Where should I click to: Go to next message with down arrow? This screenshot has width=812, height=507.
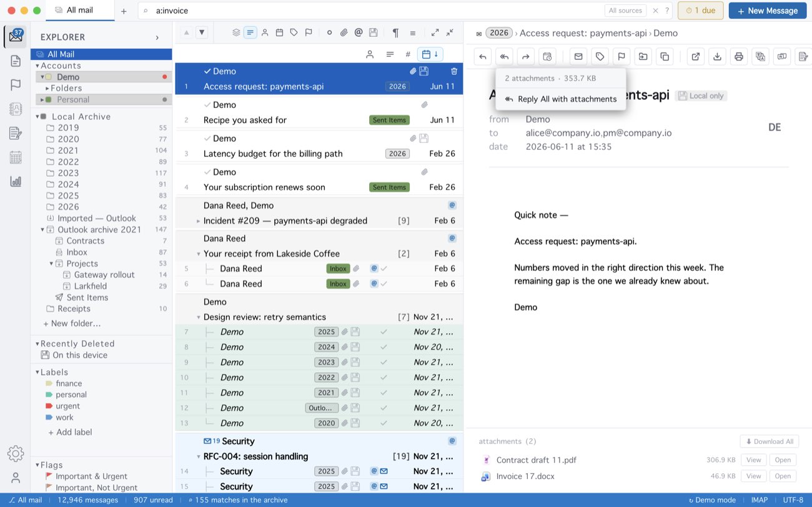[201, 32]
